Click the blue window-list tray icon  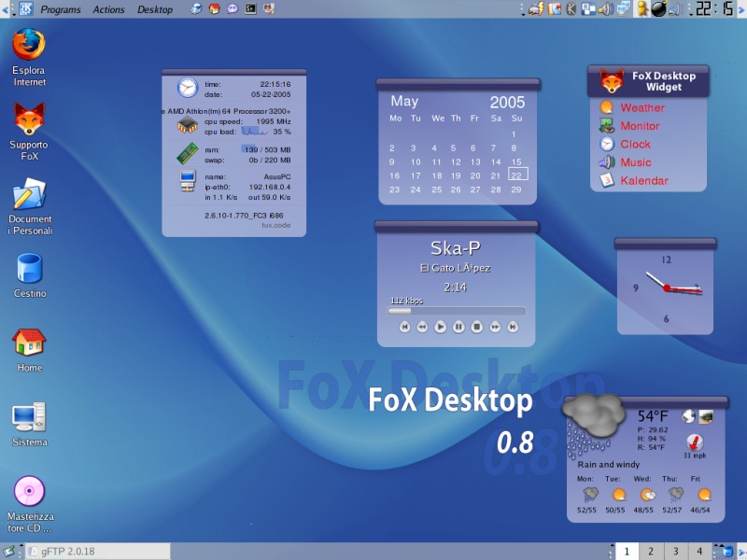tap(588, 8)
